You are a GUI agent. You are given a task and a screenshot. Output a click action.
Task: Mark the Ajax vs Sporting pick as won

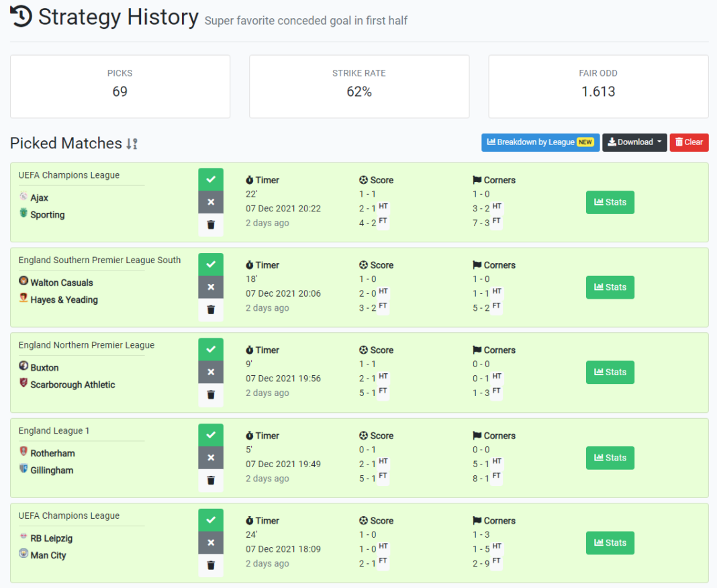coord(211,179)
